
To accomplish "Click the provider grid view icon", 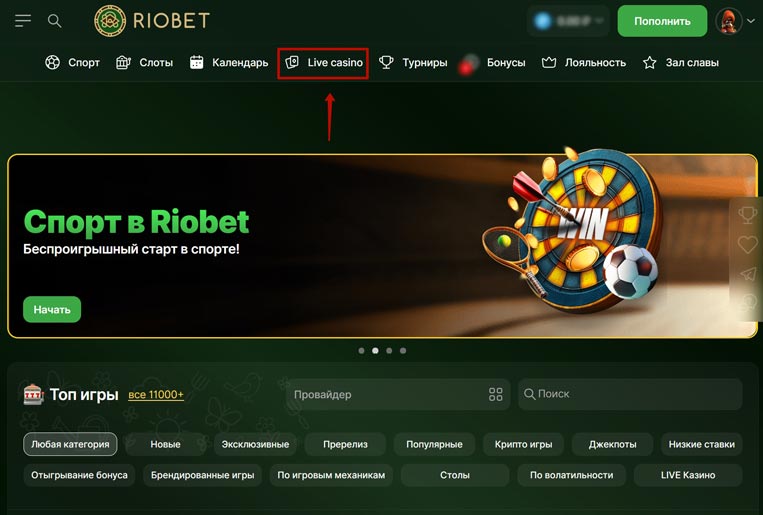I will [x=495, y=394].
